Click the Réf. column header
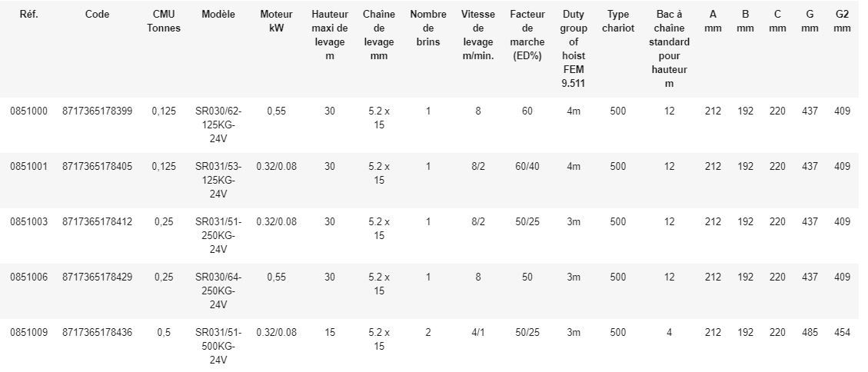The image size is (868, 372). [29, 15]
